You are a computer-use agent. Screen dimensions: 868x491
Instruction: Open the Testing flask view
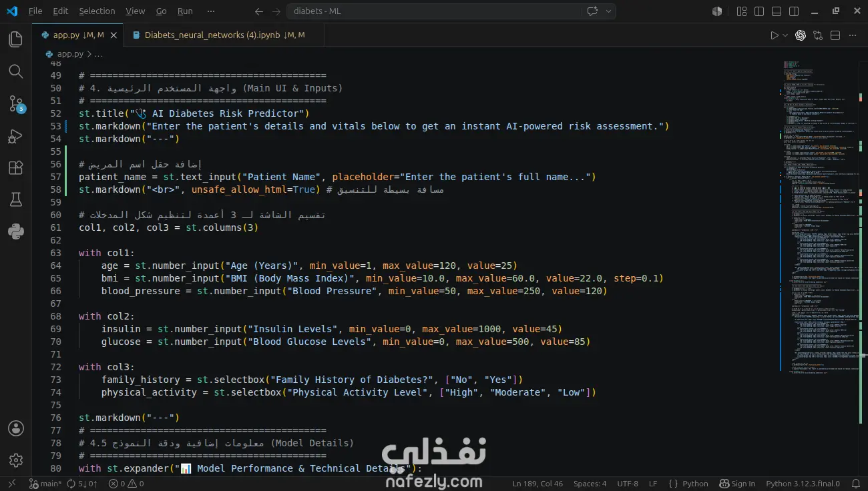coord(15,199)
